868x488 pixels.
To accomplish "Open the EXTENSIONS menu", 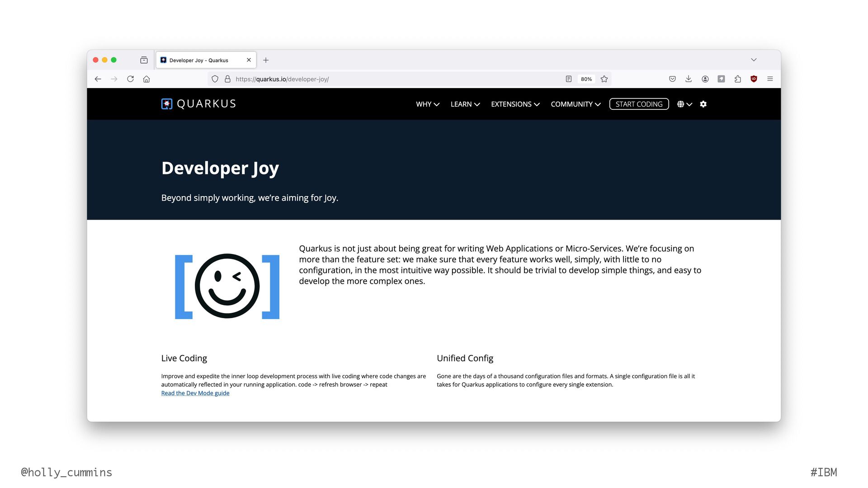I will [515, 104].
